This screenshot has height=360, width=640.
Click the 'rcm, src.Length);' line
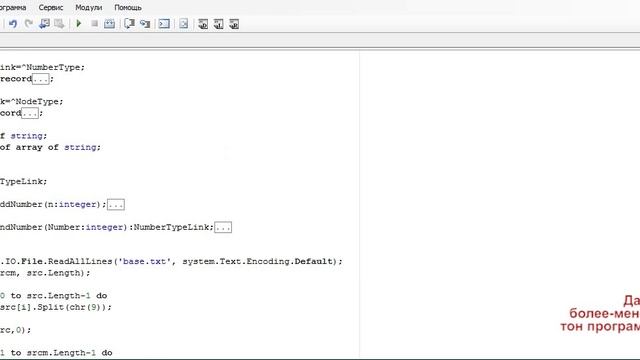45,273
